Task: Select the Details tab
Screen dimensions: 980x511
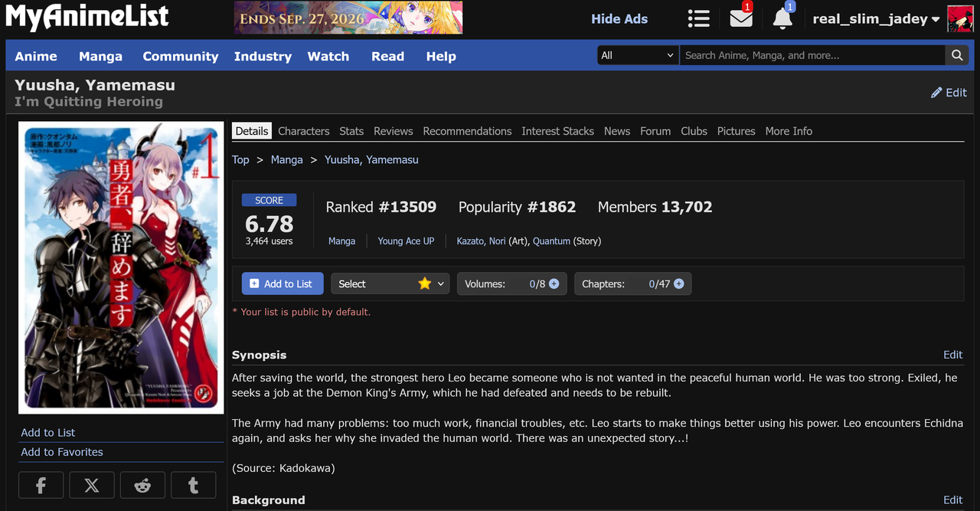Action: tap(252, 131)
